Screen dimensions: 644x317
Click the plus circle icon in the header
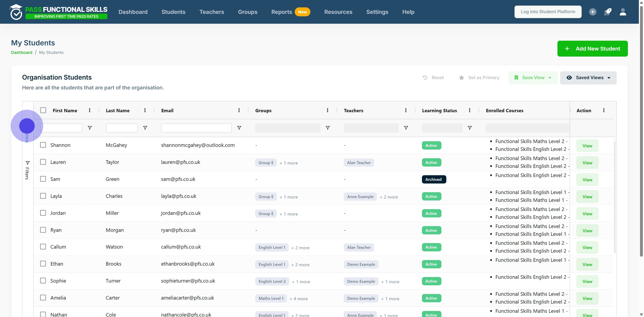point(593,12)
